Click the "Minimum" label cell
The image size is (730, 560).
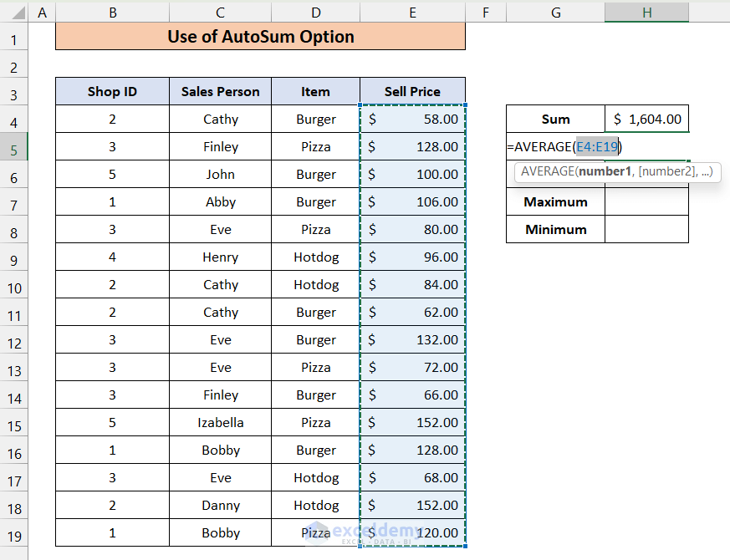555,230
